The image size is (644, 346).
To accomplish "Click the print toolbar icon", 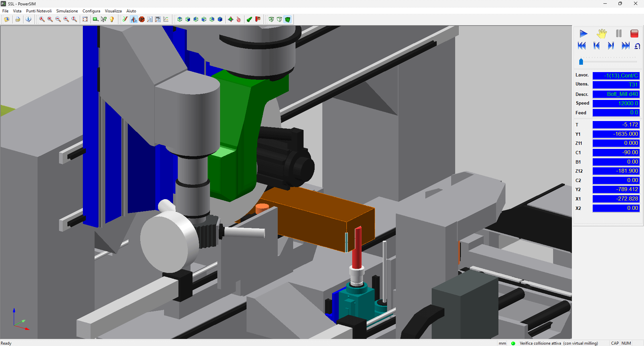I will 18,19.
